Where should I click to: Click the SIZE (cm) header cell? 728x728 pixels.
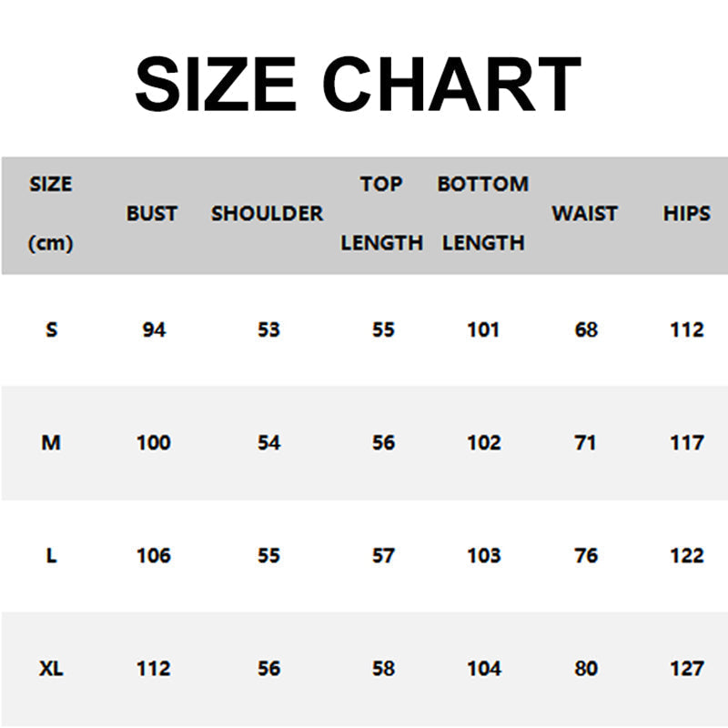[51, 214]
